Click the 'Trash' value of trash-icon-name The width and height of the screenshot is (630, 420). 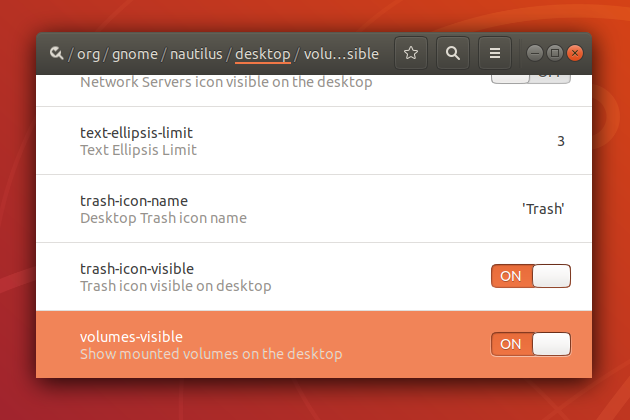point(543,209)
